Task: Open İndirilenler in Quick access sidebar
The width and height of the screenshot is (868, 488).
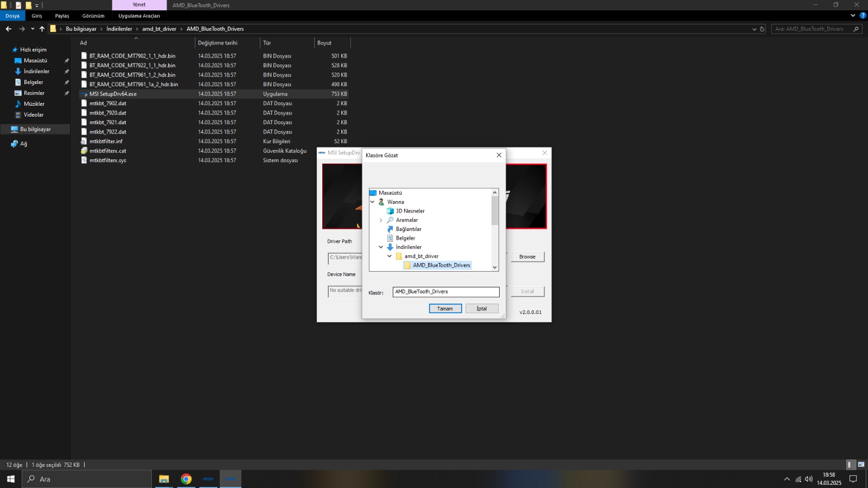Action: tap(36, 71)
